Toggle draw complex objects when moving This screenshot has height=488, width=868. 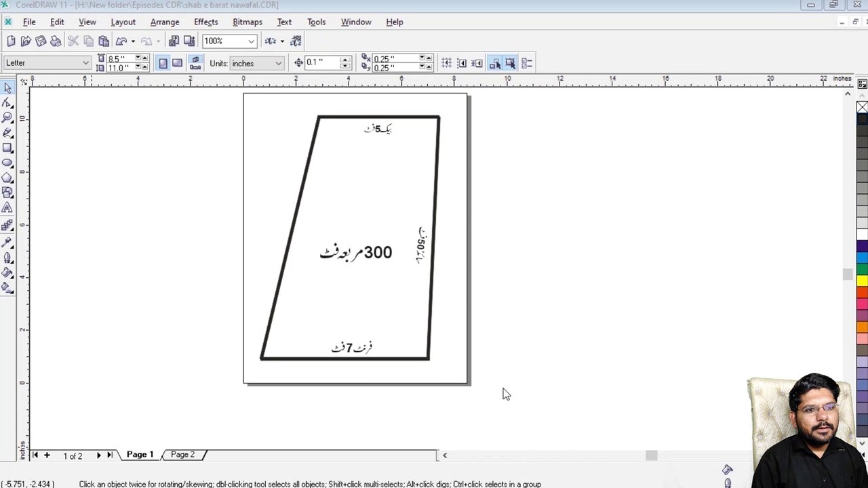(x=494, y=63)
